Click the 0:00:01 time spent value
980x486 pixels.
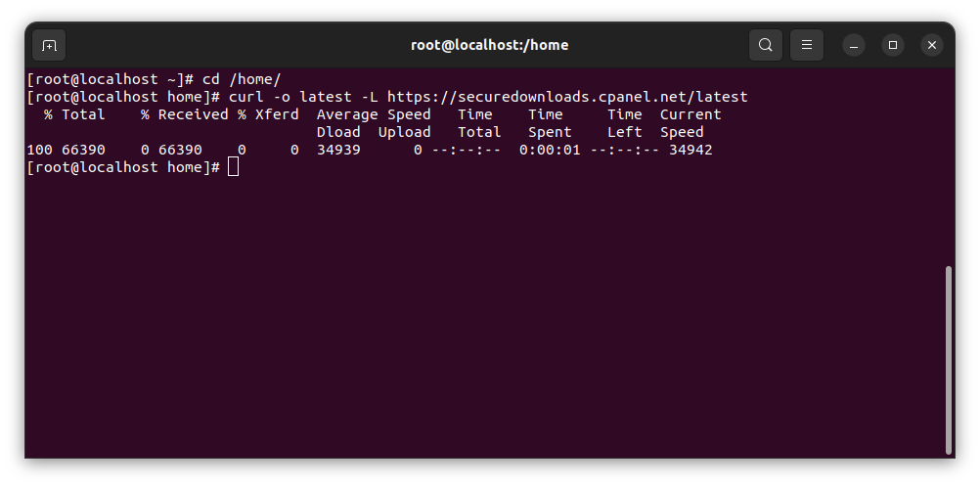tap(550, 150)
